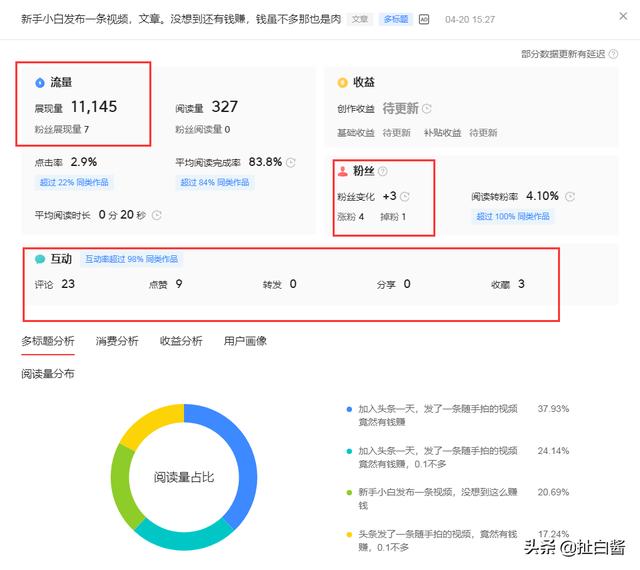This screenshot has width=640, height=570.
Task: Open the 收益分析 tab
Action: pos(181,341)
